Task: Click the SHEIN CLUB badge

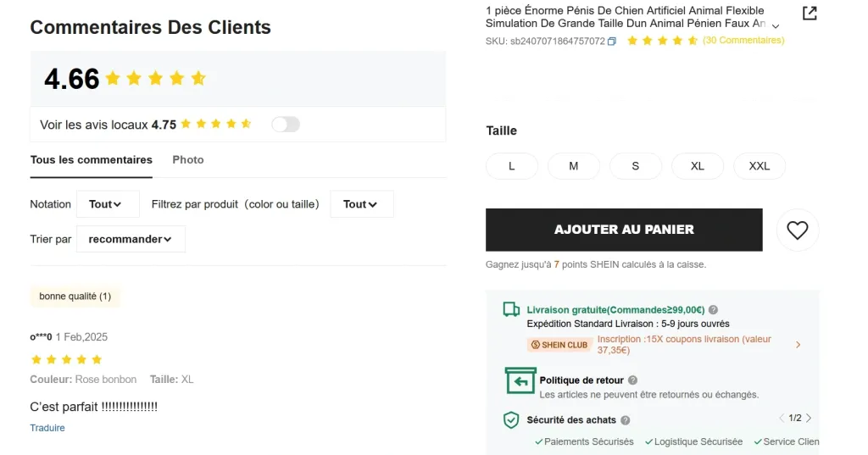Action: [x=558, y=345]
